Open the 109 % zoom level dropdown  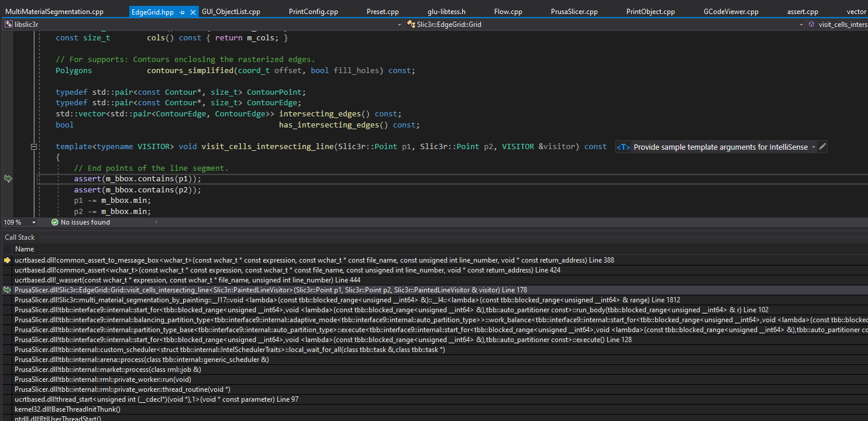(x=34, y=223)
